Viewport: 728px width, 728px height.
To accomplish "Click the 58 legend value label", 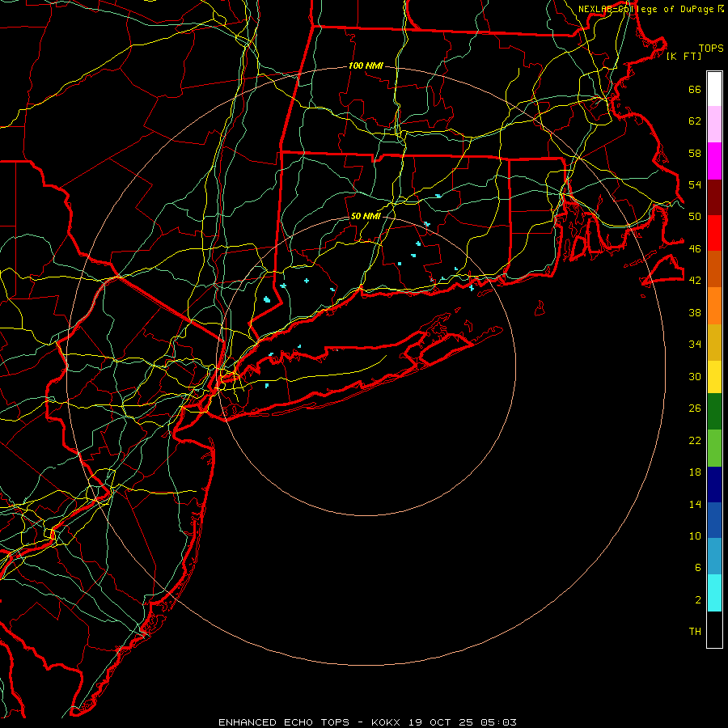I will (695, 153).
